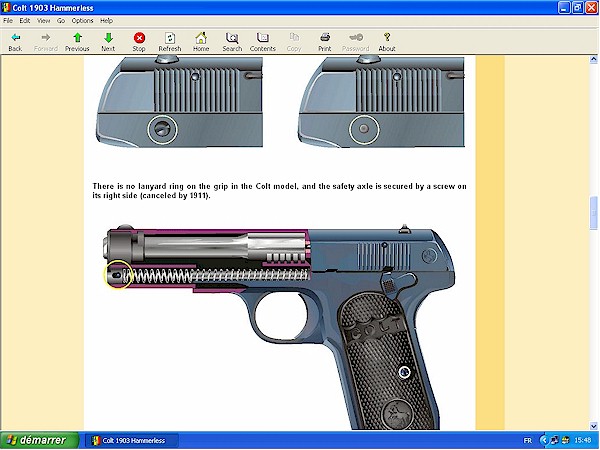Open the File menu
Viewport: 600px width, 450px height.
click(8, 21)
